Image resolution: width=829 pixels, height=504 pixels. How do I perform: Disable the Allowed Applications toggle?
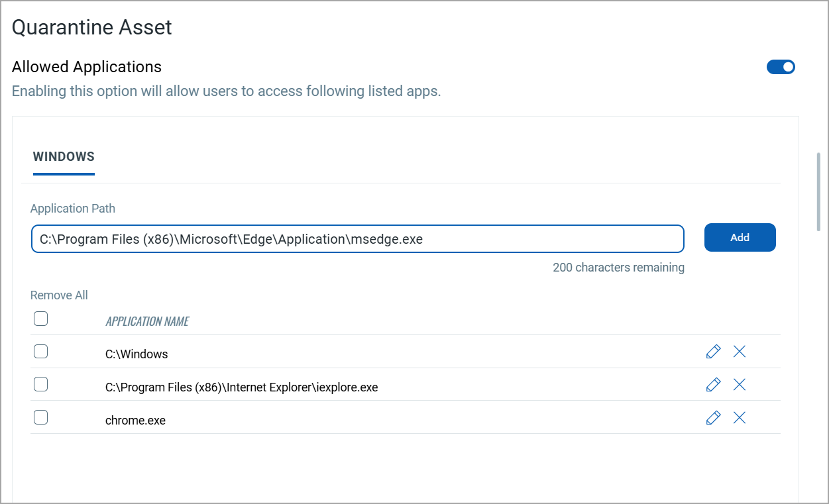[781, 67]
